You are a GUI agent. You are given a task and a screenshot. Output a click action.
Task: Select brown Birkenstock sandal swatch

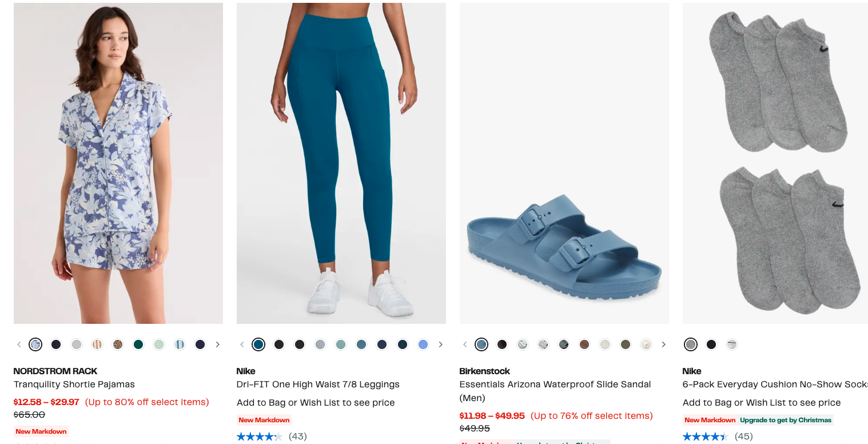[584, 344]
